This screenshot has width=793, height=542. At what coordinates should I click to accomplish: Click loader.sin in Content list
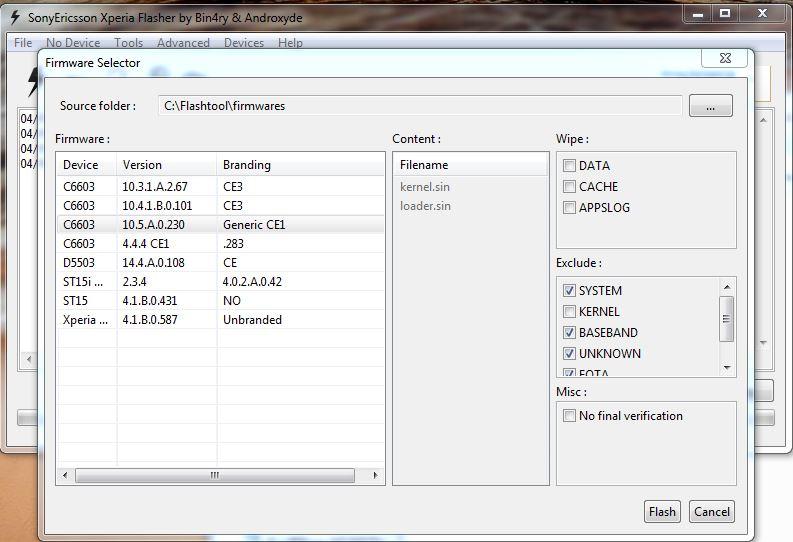425,206
